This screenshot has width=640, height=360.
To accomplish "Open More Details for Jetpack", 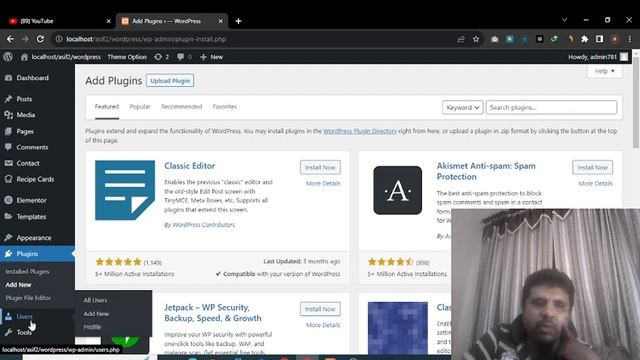I will (x=323, y=325).
